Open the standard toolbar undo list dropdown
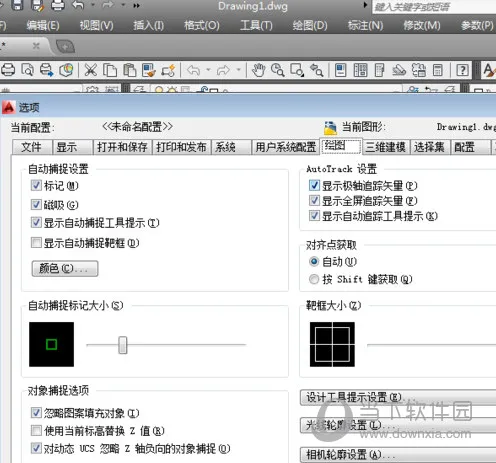This screenshot has height=463, width=496. point(208,70)
